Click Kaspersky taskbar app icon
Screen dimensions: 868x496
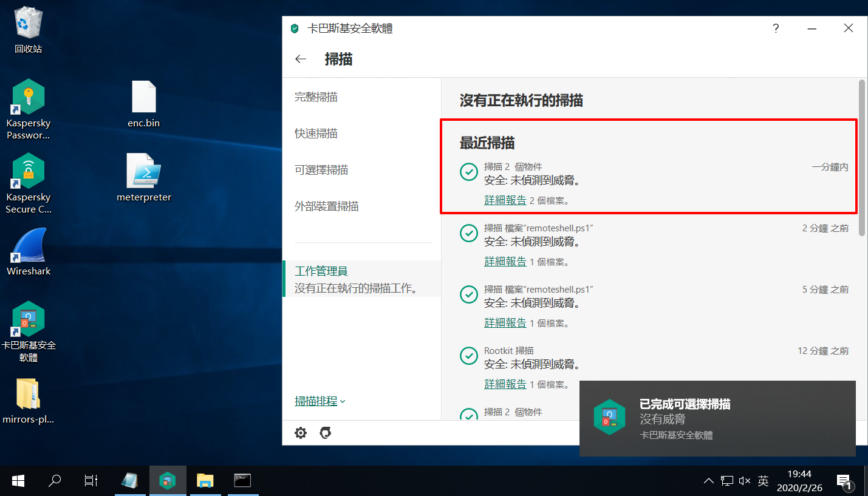pos(167,481)
